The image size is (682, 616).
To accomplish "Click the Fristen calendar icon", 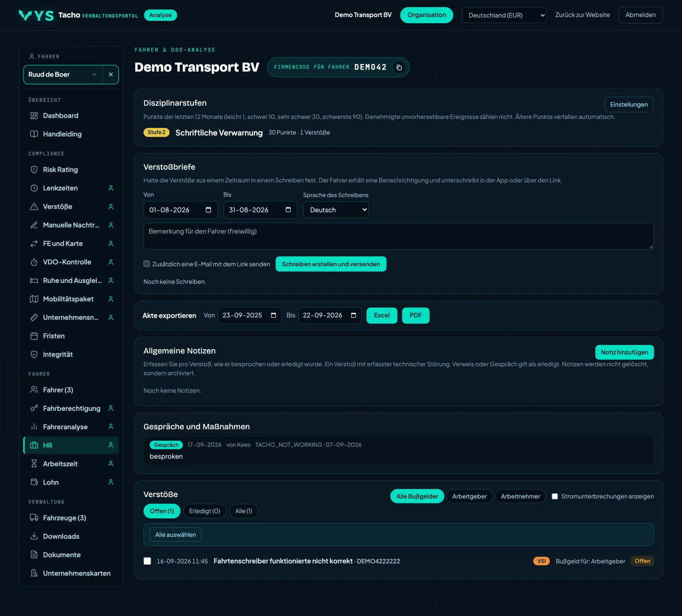I will pyautogui.click(x=34, y=336).
